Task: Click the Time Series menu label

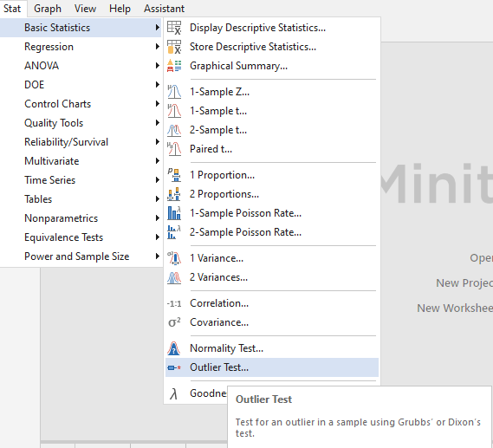Action: point(49,180)
